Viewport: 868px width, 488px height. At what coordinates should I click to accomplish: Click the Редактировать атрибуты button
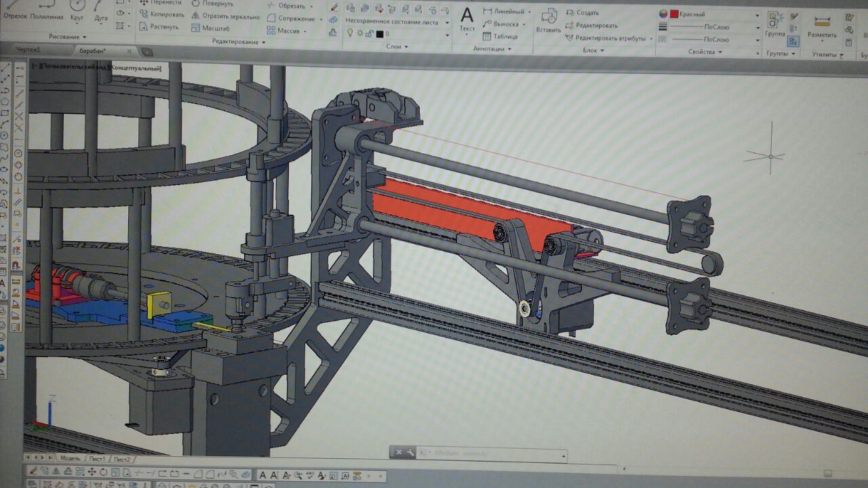tap(608, 38)
